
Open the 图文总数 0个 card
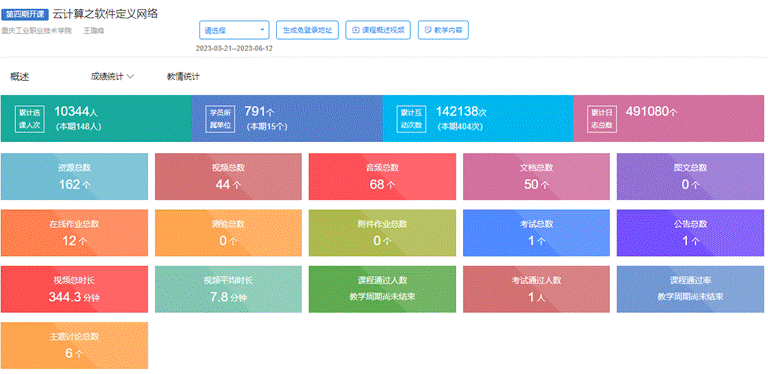pyautogui.click(x=690, y=177)
